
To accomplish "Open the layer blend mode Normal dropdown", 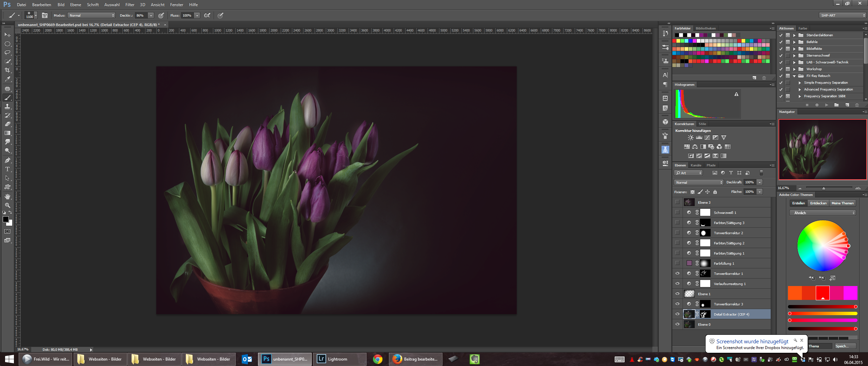I will coord(698,182).
